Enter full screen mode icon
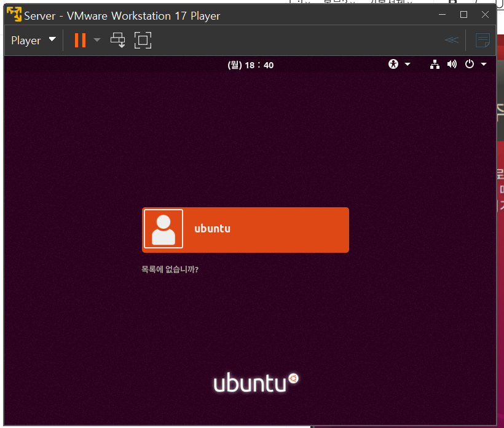504x428 pixels. [x=143, y=40]
